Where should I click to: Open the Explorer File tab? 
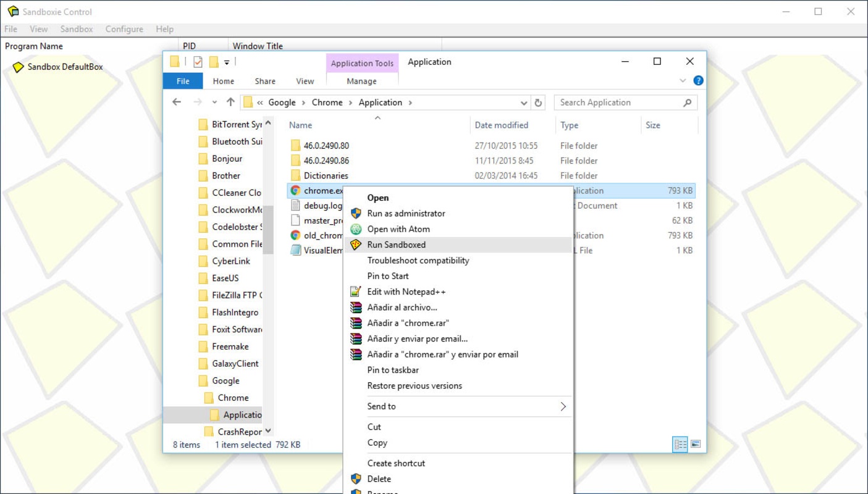click(183, 81)
